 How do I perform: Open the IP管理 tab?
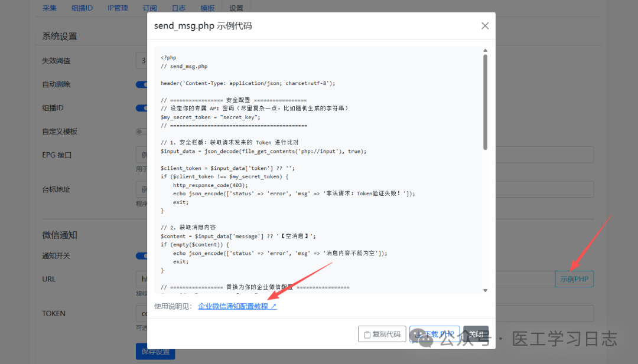point(118,8)
